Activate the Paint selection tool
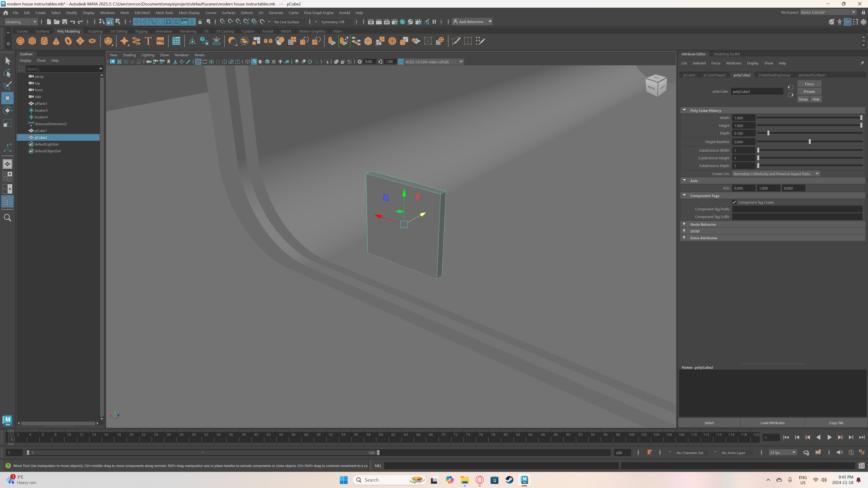This screenshot has width=868, height=488. [7, 86]
